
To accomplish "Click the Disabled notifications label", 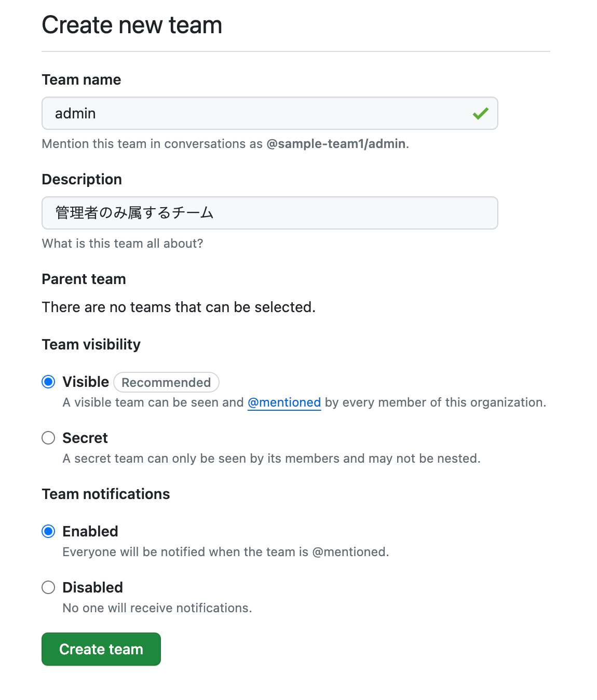I will pyautogui.click(x=92, y=587).
